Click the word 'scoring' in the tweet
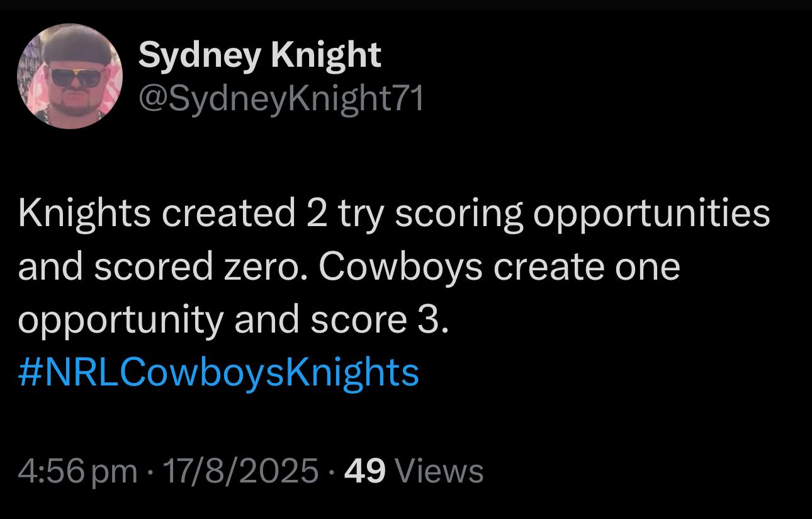Screen dimensions: 812x519 point(459,214)
